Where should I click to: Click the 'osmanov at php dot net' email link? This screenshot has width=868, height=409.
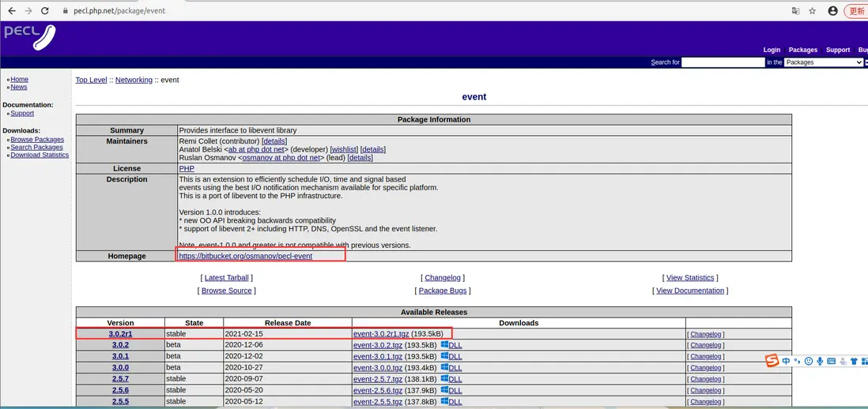(281, 158)
